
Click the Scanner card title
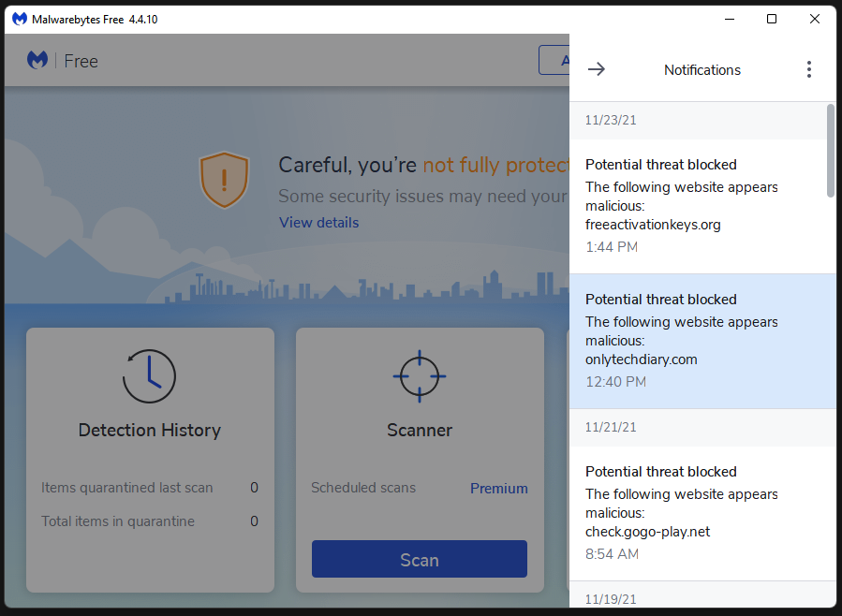click(420, 431)
